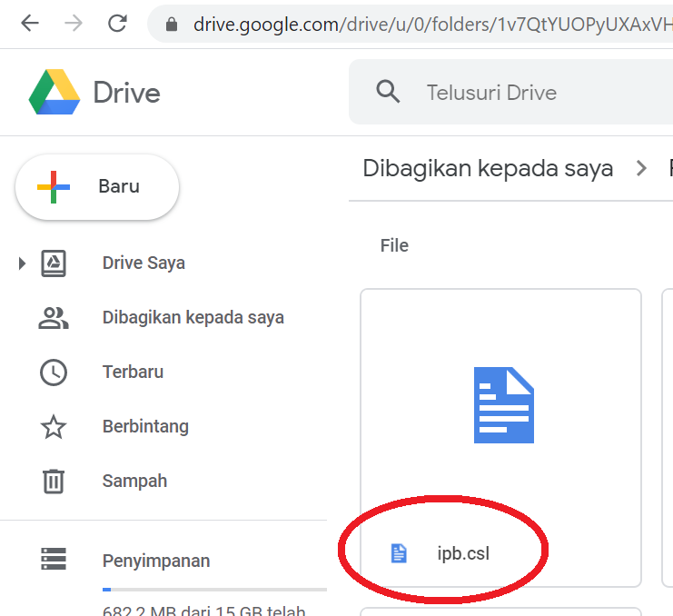
Task: Select the ipb.csl file preview thumbnail
Action: [501, 405]
